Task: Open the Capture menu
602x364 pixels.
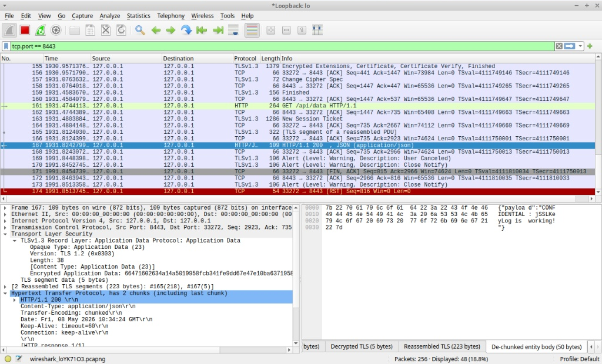Action: pos(82,16)
